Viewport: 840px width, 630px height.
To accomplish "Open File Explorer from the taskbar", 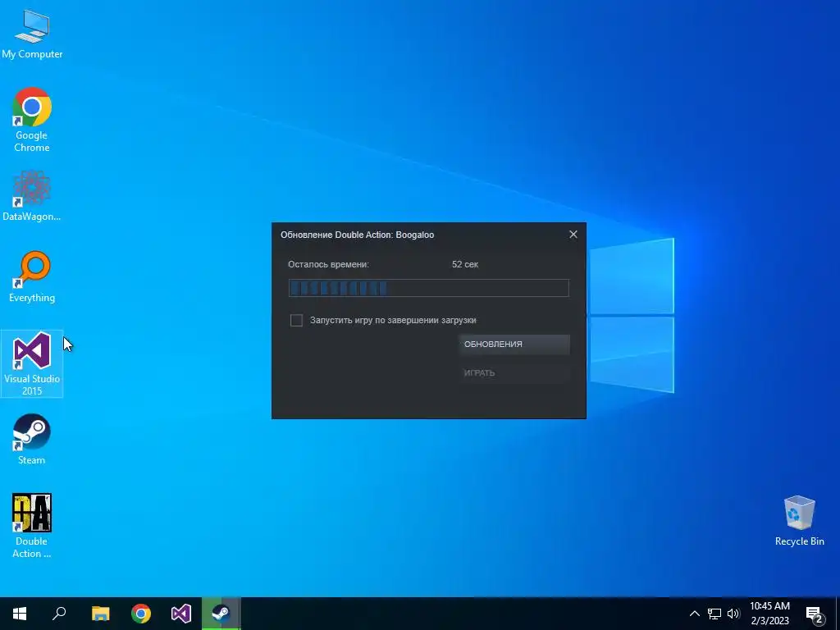I will [x=100, y=614].
